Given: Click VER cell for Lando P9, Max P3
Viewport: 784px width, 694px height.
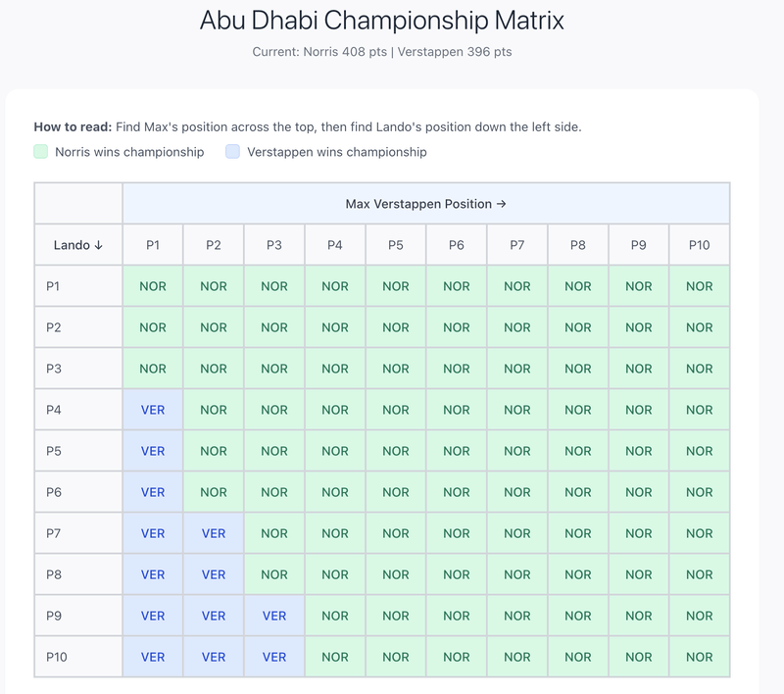Looking at the screenshot, I should [274, 616].
